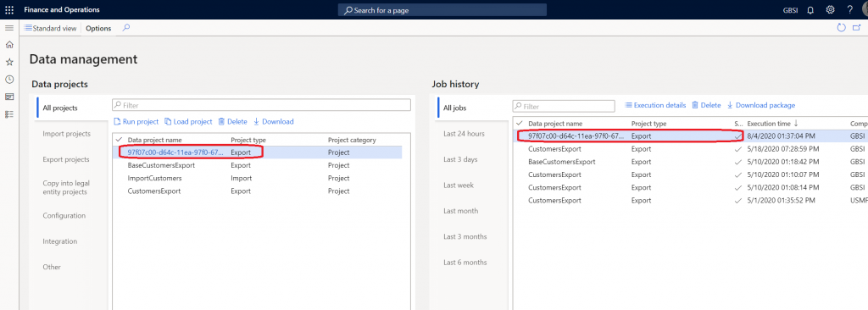Open the app launcher waffle icon
868x310 pixels.
pyautogui.click(x=9, y=10)
